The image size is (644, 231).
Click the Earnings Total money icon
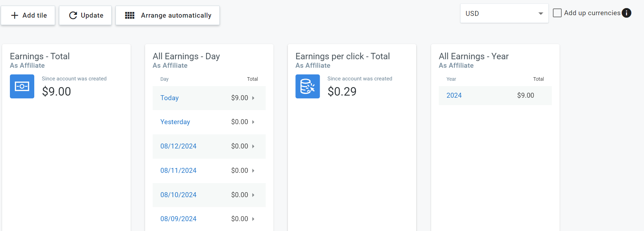(x=22, y=86)
